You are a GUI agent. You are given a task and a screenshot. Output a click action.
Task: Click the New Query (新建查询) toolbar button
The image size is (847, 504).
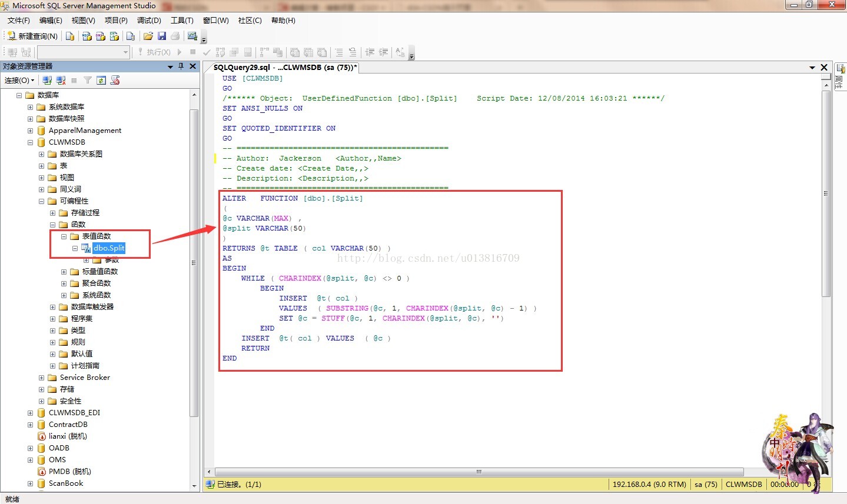click(x=32, y=36)
